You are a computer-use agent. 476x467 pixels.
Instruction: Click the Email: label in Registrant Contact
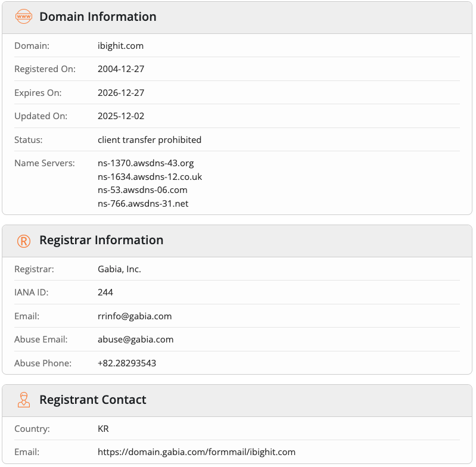27,452
